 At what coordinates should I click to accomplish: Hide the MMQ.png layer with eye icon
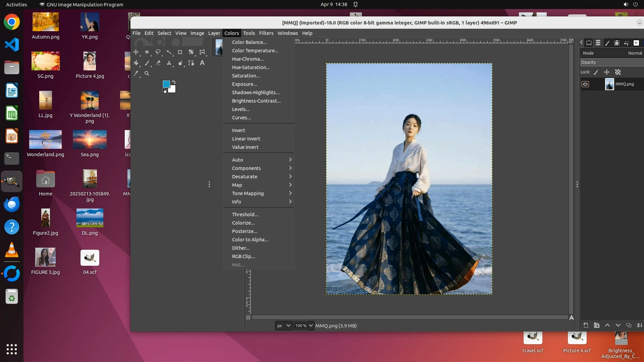[585, 84]
